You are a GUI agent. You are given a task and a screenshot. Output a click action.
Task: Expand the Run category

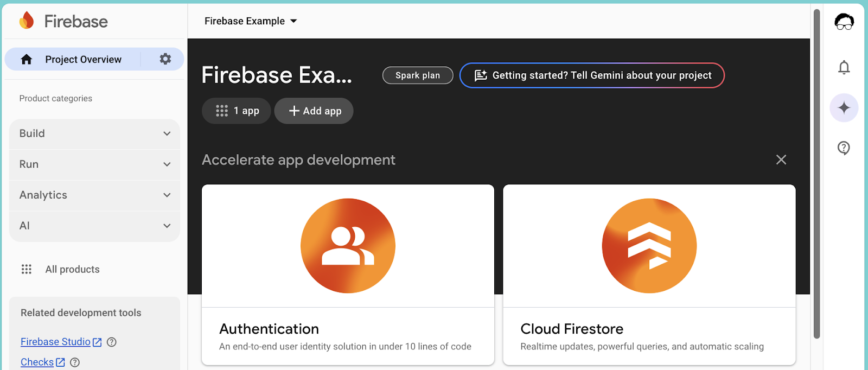pyautogui.click(x=94, y=164)
